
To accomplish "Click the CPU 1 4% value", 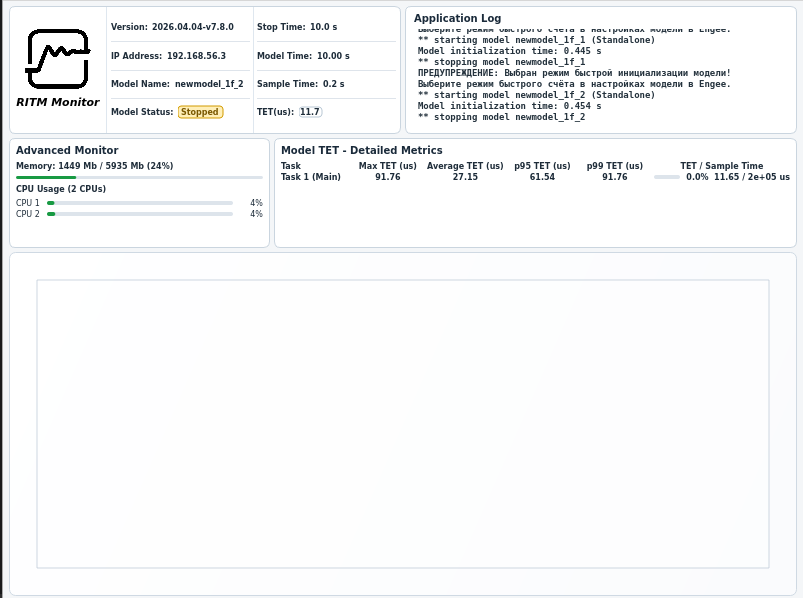I will 257,203.
